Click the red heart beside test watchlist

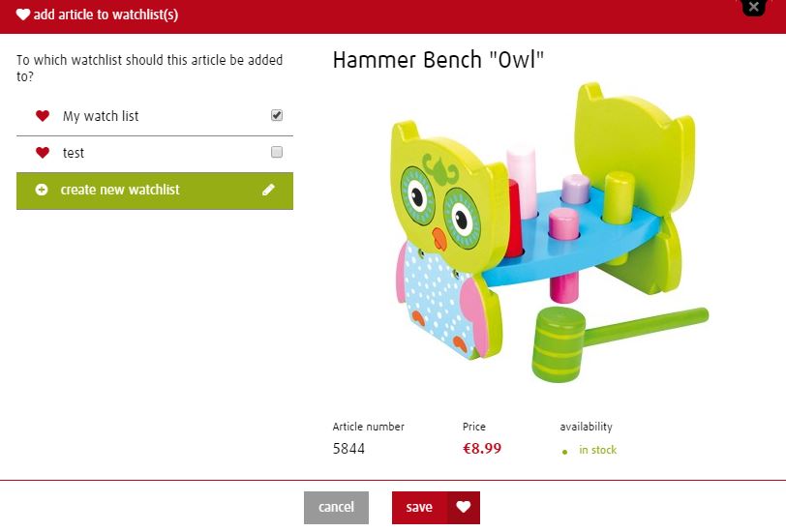43,152
